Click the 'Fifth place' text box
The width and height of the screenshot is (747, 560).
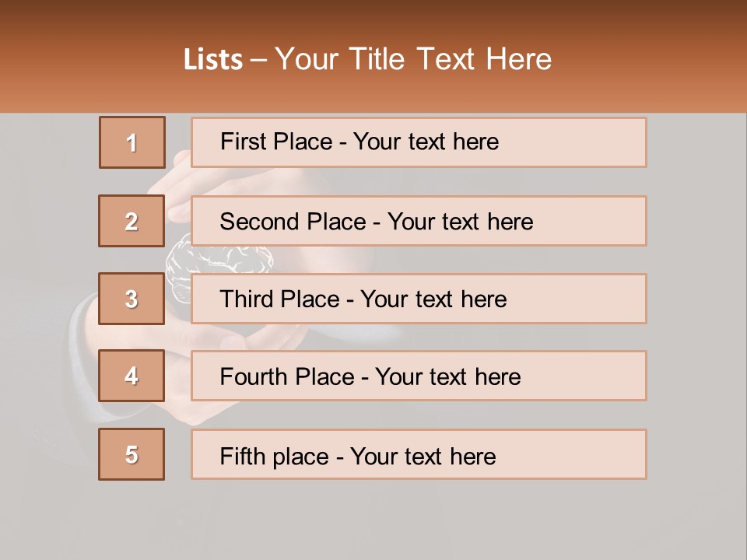419,454
